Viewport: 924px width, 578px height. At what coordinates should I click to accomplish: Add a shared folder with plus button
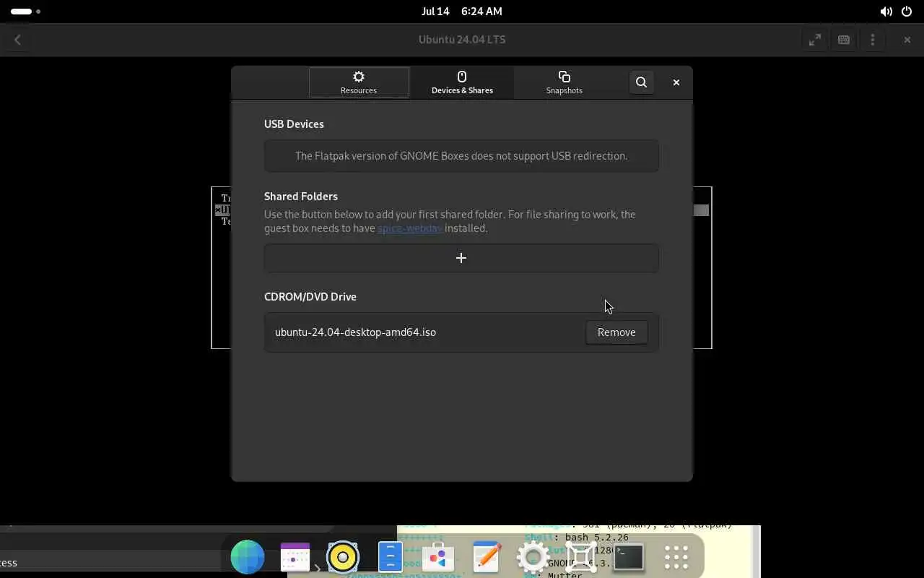(x=461, y=258)
